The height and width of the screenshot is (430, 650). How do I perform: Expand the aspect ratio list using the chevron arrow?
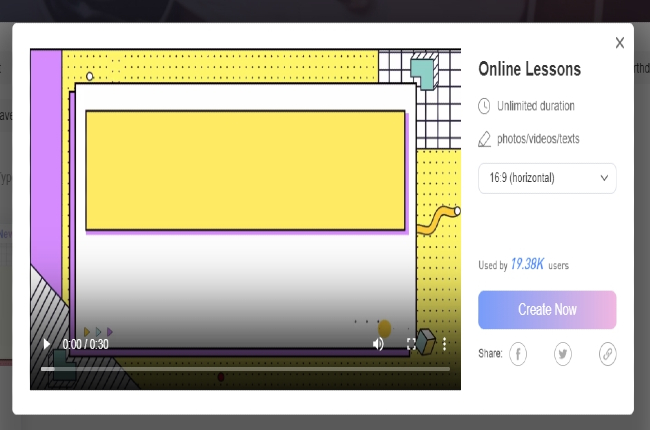point(604,178)
